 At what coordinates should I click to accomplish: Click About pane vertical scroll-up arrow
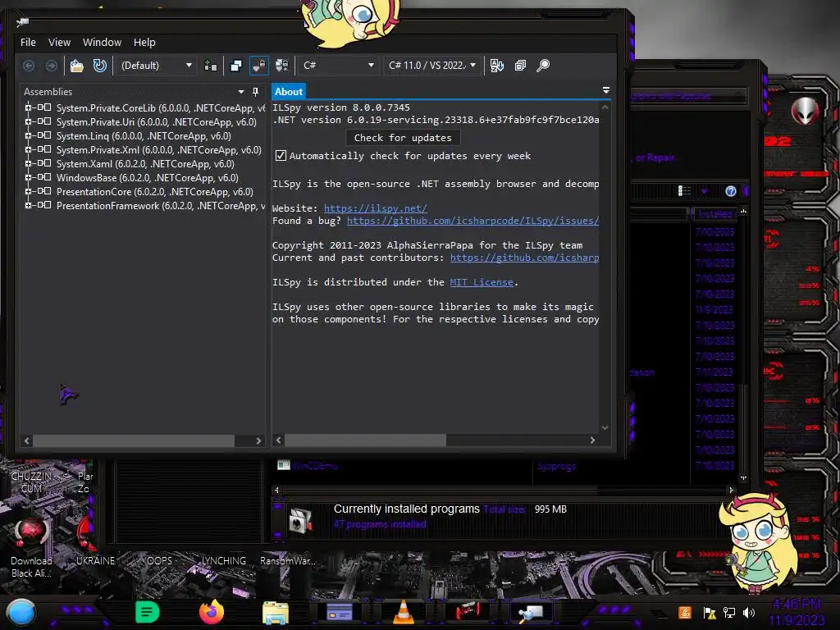605,107
